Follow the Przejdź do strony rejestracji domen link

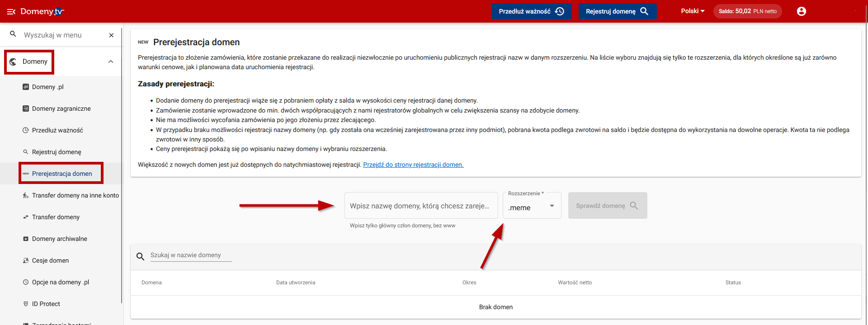[413, 165]
